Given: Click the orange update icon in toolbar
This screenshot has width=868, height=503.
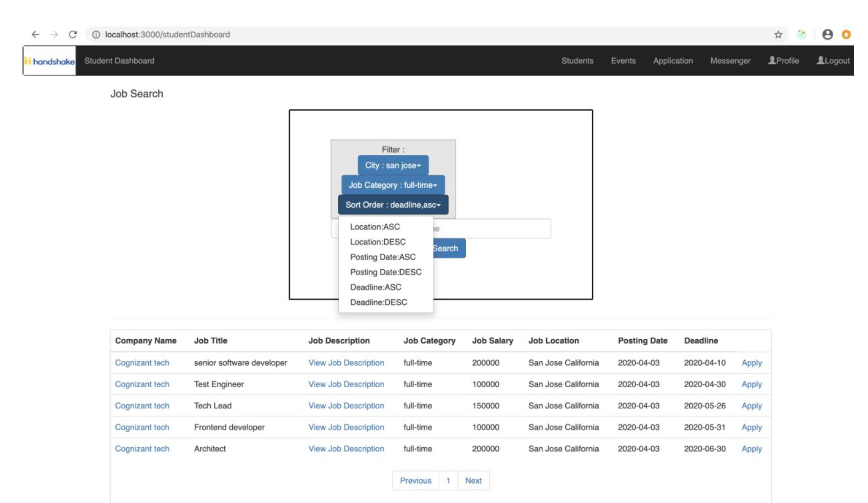Looking at the screenshot, I should tap(846, 34).
